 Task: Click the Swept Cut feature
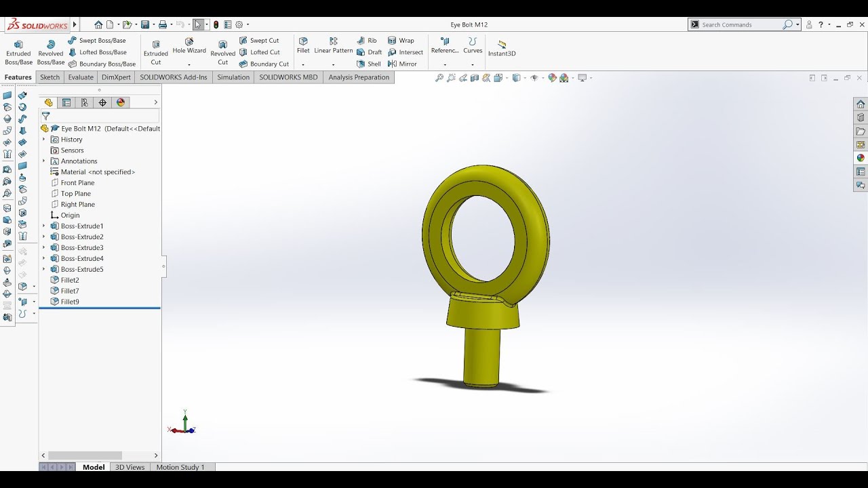[259, 41]
